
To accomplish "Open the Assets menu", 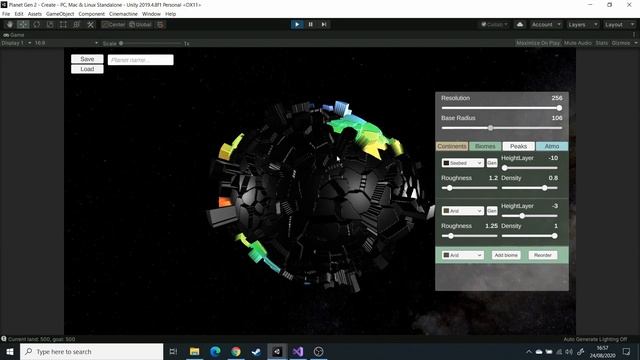I will 35,14.
